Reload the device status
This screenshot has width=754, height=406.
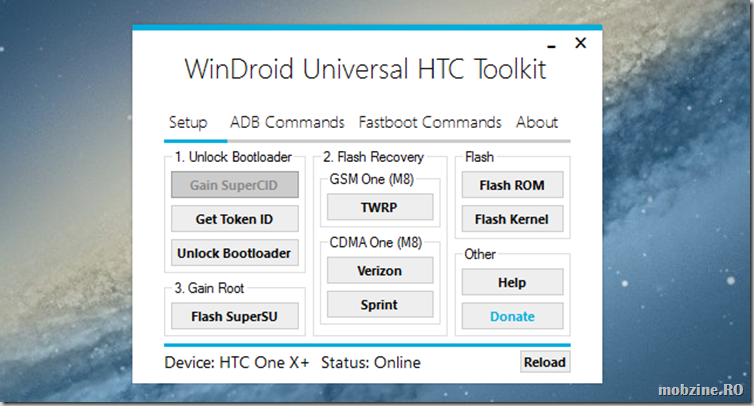(x=545, y=362)
